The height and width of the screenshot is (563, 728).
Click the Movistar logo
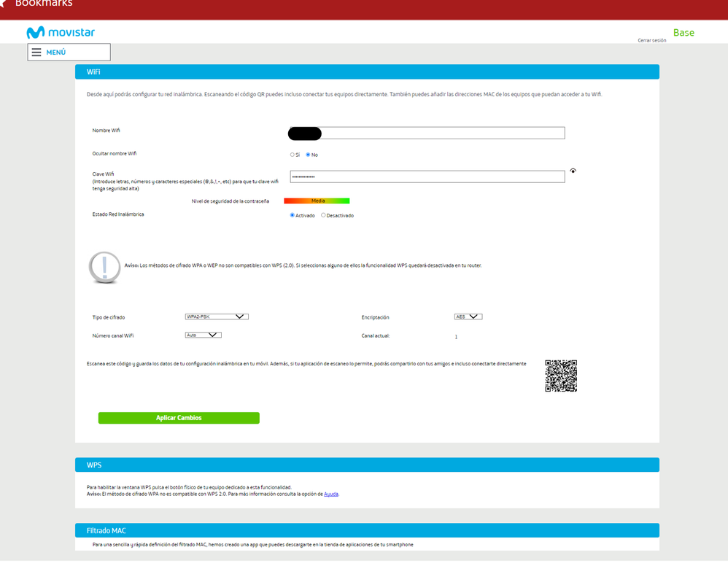[61, 32]
